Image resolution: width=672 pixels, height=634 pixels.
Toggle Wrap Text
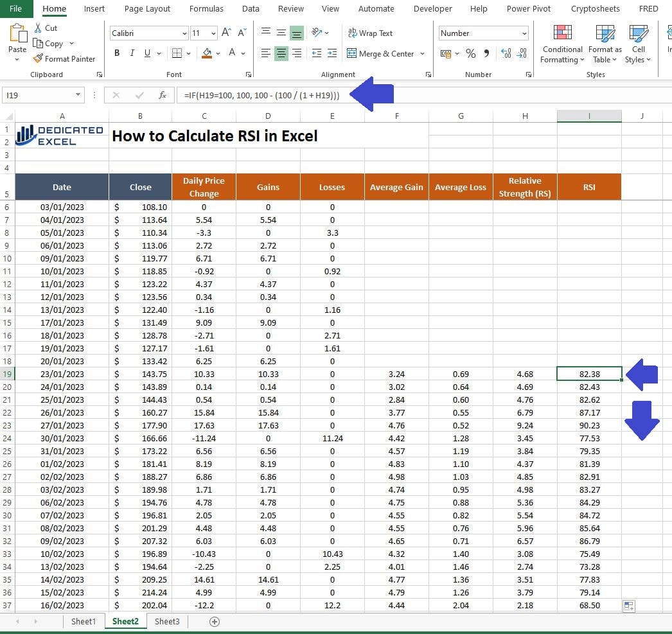click(370, 33)
